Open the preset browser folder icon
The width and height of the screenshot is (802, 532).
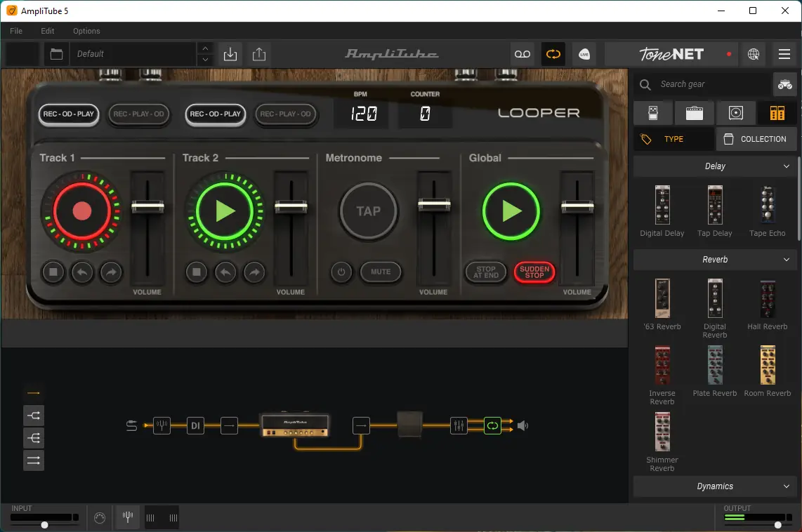click(56, 54)
